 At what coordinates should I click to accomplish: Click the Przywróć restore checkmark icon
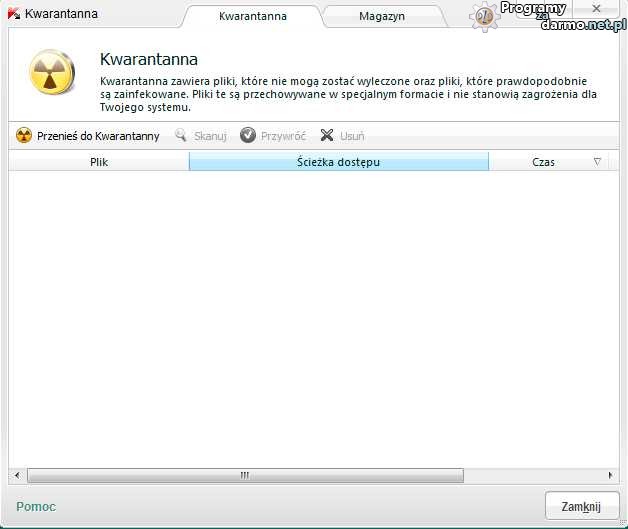248,136
